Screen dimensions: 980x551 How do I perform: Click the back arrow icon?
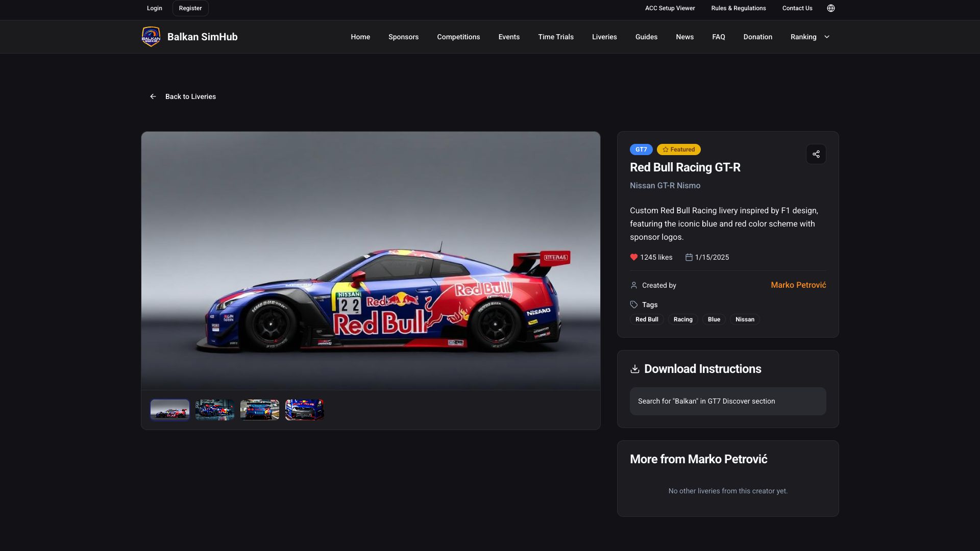click(153, 96)
